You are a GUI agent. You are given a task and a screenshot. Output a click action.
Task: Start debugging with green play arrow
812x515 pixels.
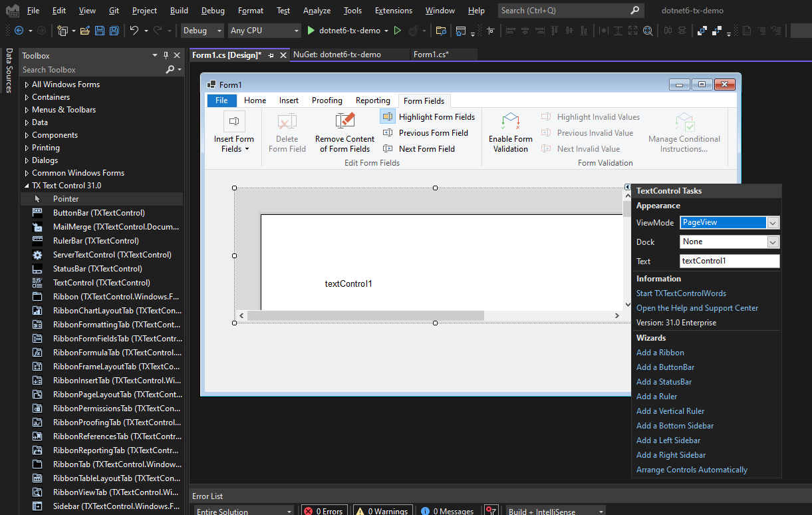pos(311,31)
